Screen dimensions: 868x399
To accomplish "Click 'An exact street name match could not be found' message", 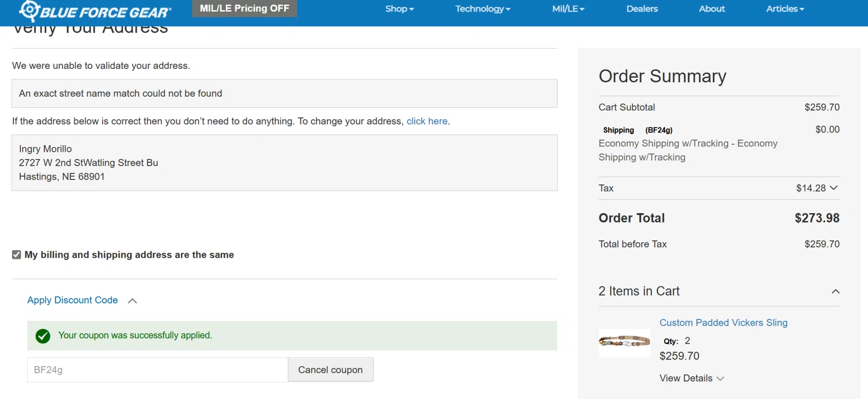I will (120, 93).
